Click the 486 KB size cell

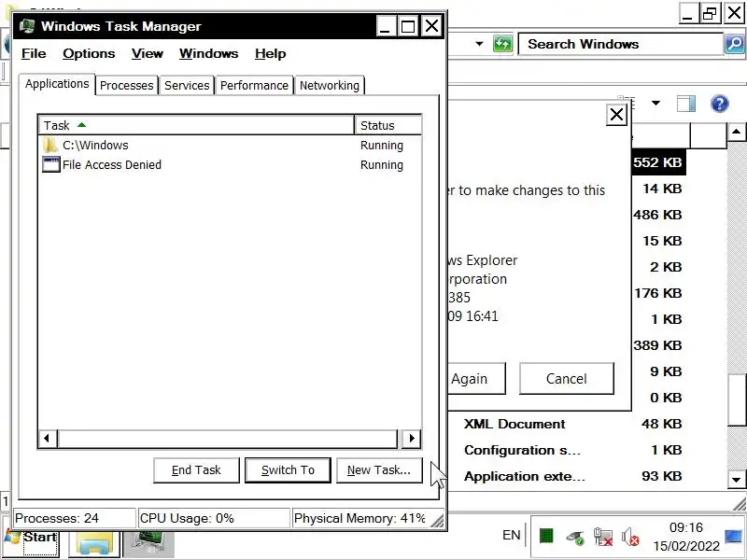click(658, 215)
